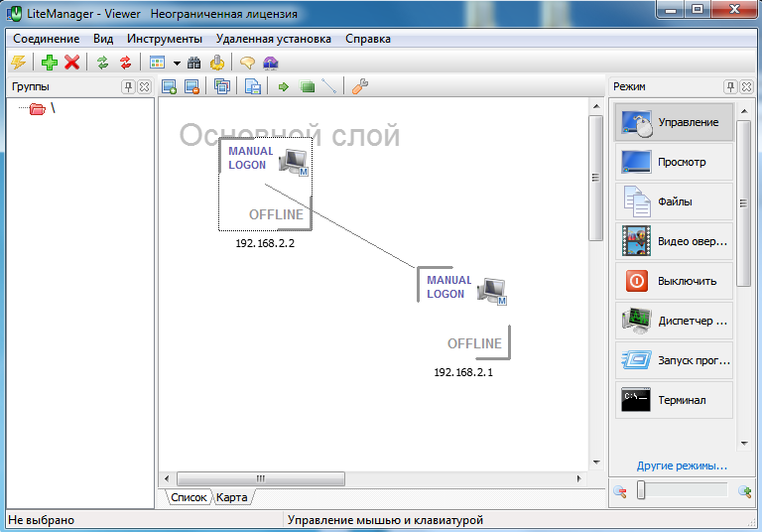Select Диспетчер mode
The height and width of the screenshot is (532, 762).
674,321
